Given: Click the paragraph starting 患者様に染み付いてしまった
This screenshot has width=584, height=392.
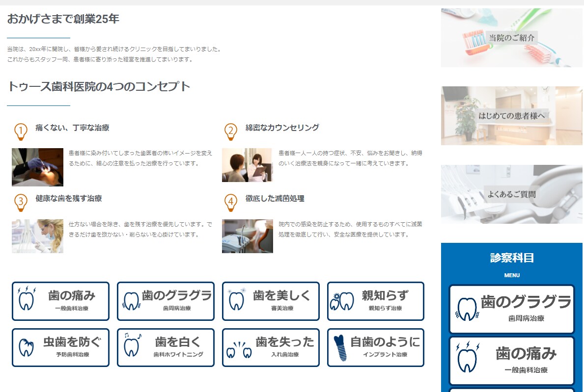Looking at the screenshot, I should [140, 158].
